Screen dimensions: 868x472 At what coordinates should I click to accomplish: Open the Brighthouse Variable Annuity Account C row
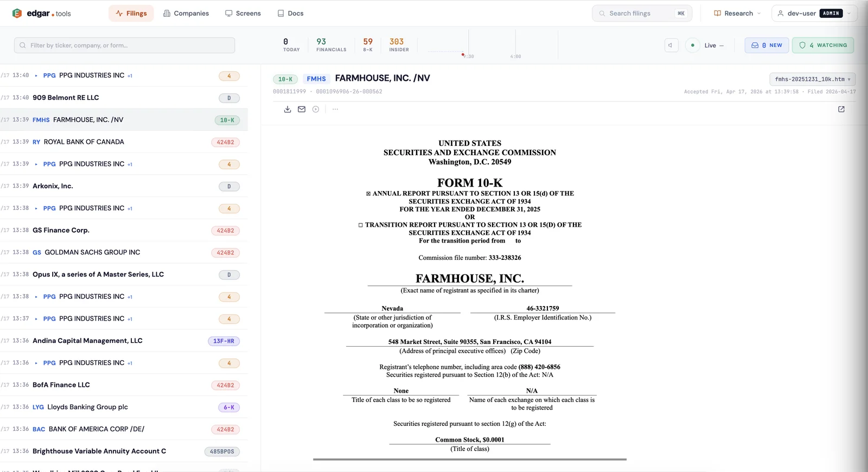click(x=124, y=451)
